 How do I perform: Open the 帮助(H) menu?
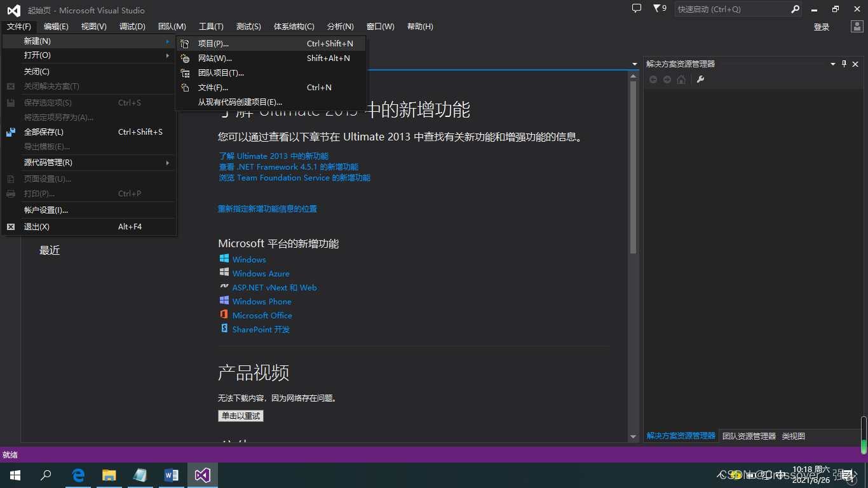pyautogui.click(x=420, y=27)
